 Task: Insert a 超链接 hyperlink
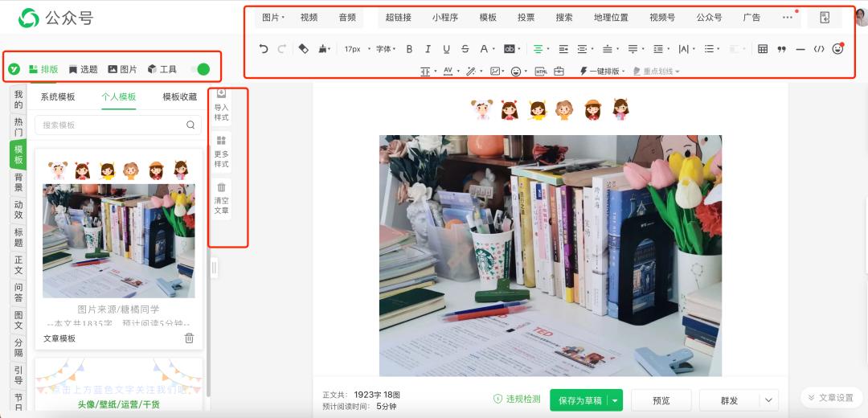398,18
